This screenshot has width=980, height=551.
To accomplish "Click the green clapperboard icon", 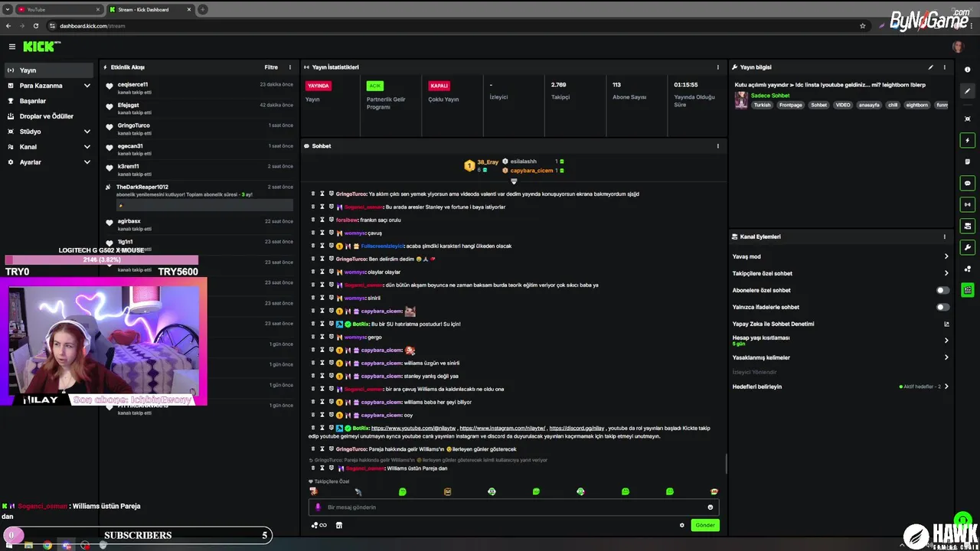I will tap(968, 290).
